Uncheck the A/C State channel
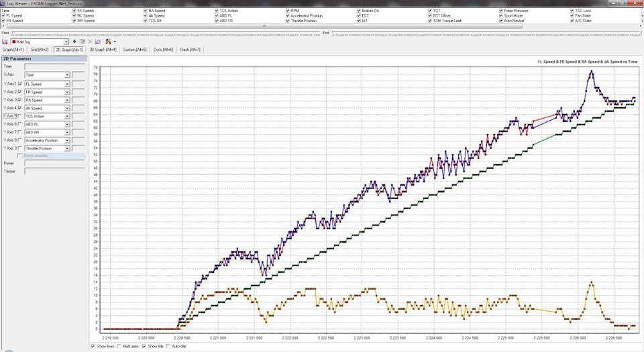644x352 pixels. click(x=572, y=21)
